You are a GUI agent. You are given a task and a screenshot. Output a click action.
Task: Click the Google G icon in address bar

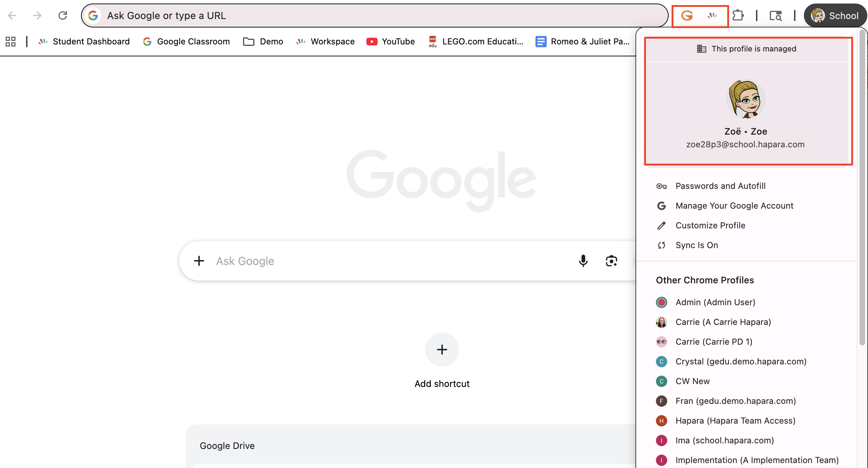click(x=93, y=16)
